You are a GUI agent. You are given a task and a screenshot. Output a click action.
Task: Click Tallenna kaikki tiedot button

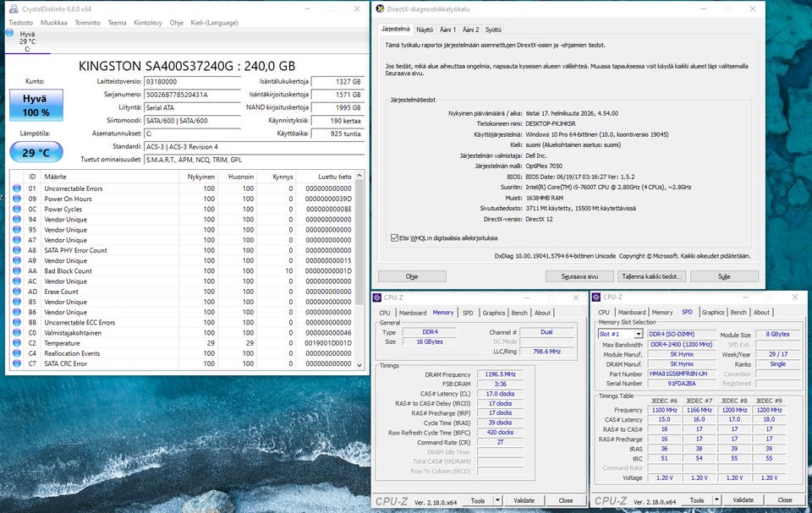tap(651, 276)
